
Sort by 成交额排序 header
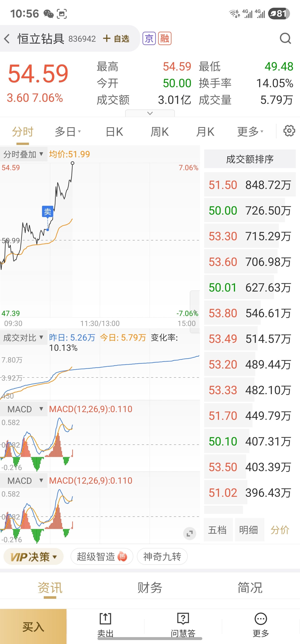(x=250, y=159)
